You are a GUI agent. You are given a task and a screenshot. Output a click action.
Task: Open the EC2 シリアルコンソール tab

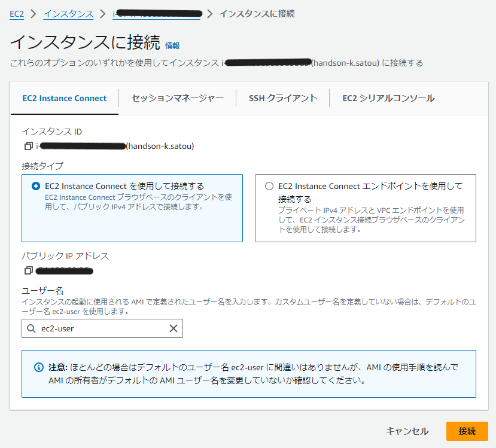[388, 98]
